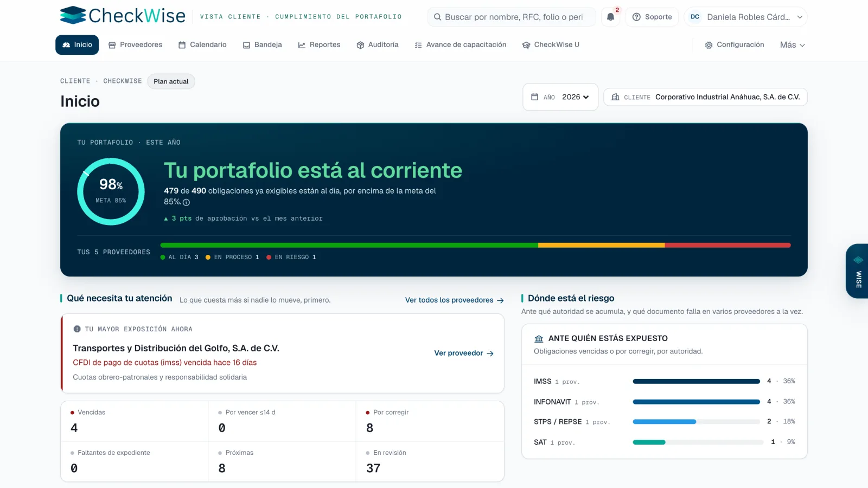868x488 pixels.
Task: Click the providers status bar
Action: [475, 245]
